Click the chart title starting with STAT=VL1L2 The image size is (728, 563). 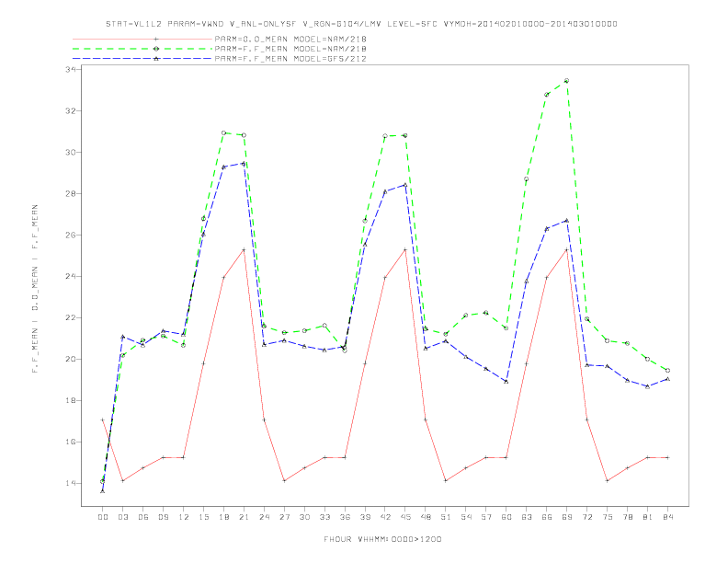(x=361, y=24)
